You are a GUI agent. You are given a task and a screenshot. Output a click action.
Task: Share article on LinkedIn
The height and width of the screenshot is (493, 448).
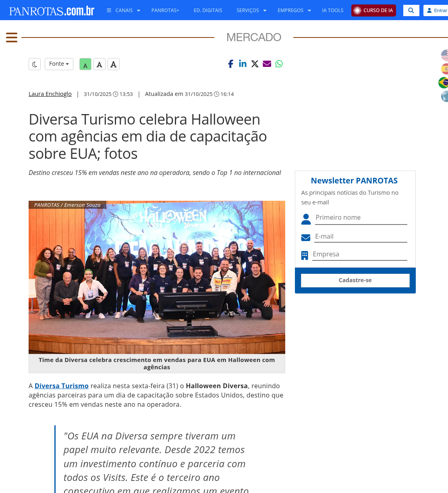(243, 64)
